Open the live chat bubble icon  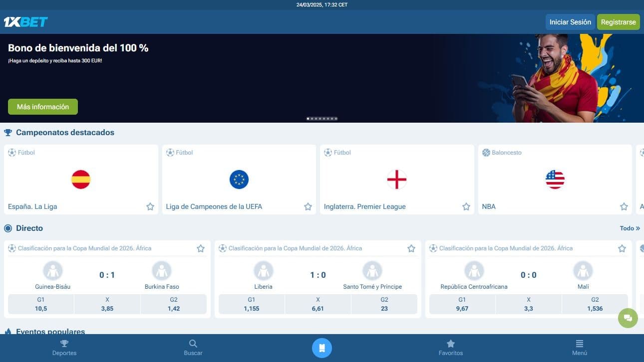[x=628, y=318]
